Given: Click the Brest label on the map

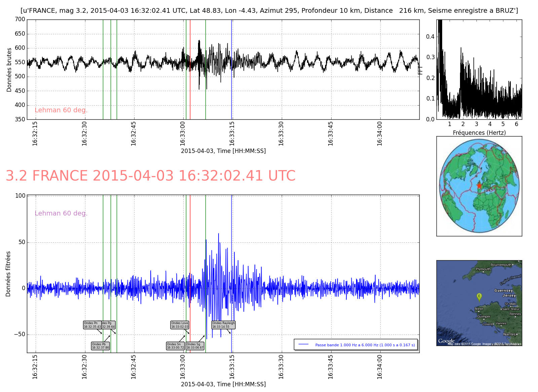Looking at the screenshot, I should pyautogui.click(x=478, y=309).
